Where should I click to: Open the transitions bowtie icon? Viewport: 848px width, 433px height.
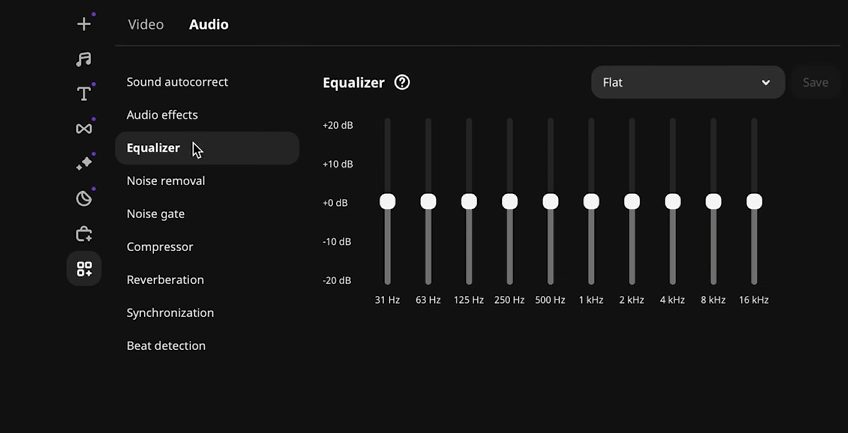coord(84,129)
